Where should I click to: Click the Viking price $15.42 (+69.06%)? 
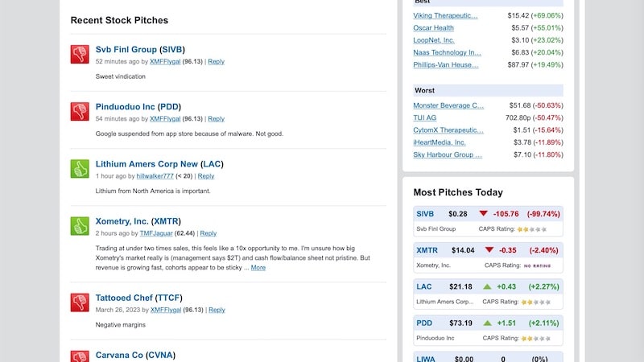(535, 15)
